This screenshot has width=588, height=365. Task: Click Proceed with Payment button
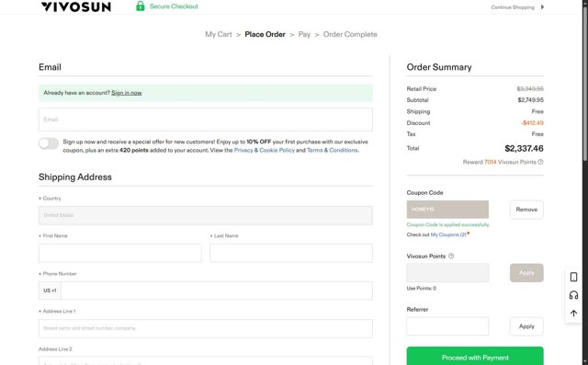(x=475, y=357)
